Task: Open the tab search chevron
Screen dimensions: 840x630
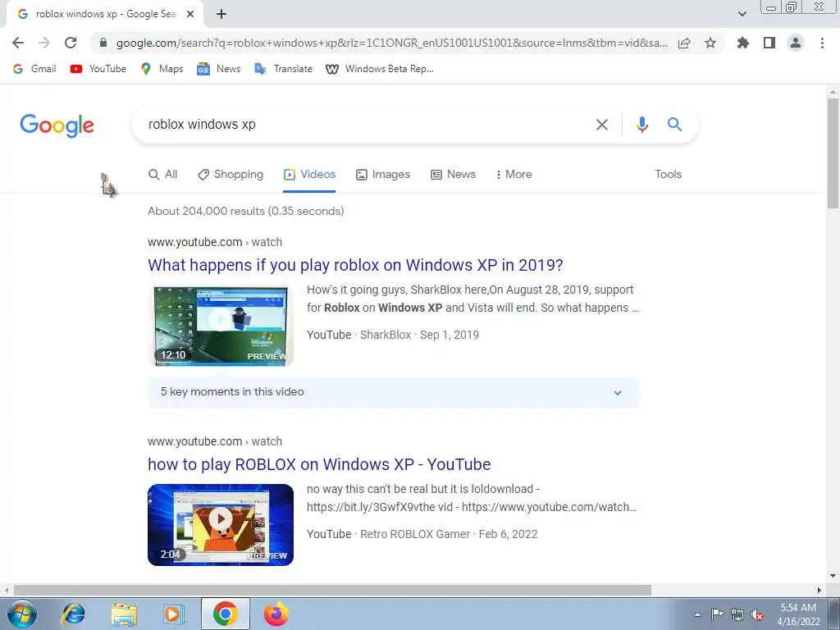Action: coord(742,14)
